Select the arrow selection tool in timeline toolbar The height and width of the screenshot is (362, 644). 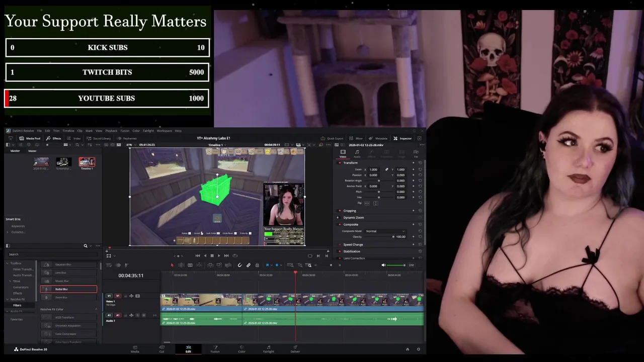(172, 265)
